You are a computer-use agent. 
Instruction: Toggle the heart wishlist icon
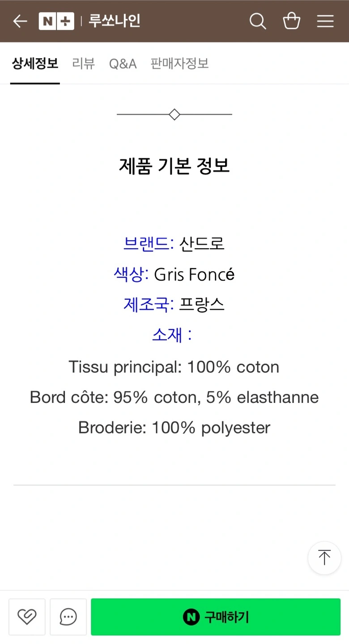tap(27, 617)
